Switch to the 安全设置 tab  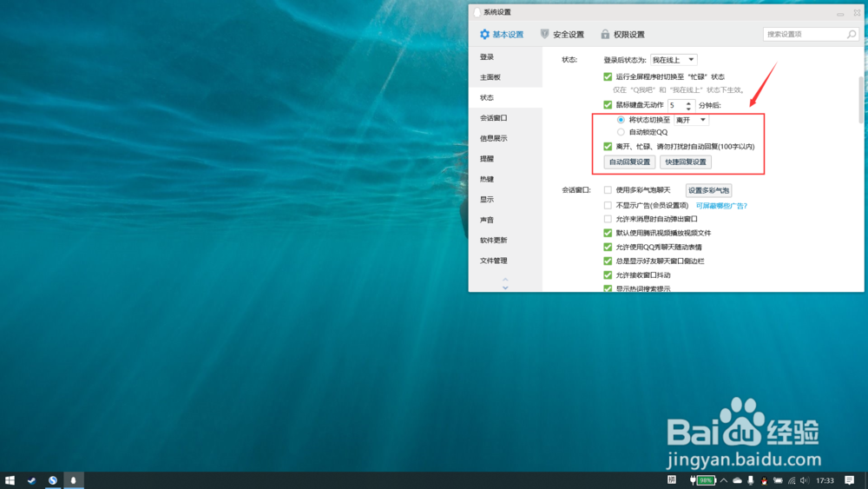click(x=562, y=35)
